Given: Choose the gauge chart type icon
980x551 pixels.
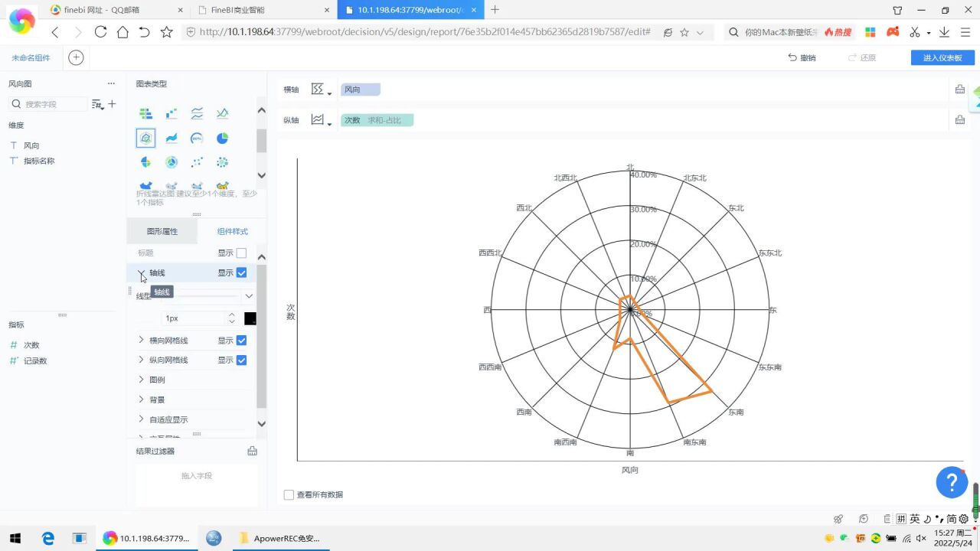Looking at the screenshot, I should [197, 139].
